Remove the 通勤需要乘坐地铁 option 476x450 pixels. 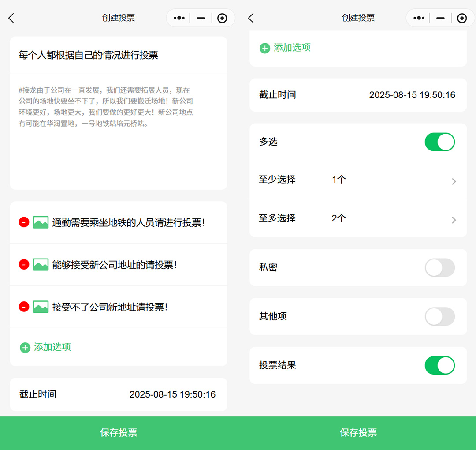24,222
